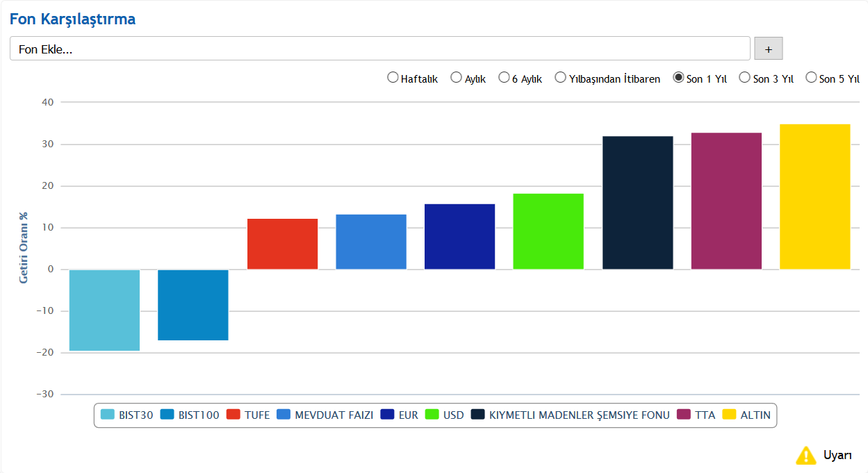Toggle BIST30 legend color swatch
Screen dimensions: 868x473
108,415
